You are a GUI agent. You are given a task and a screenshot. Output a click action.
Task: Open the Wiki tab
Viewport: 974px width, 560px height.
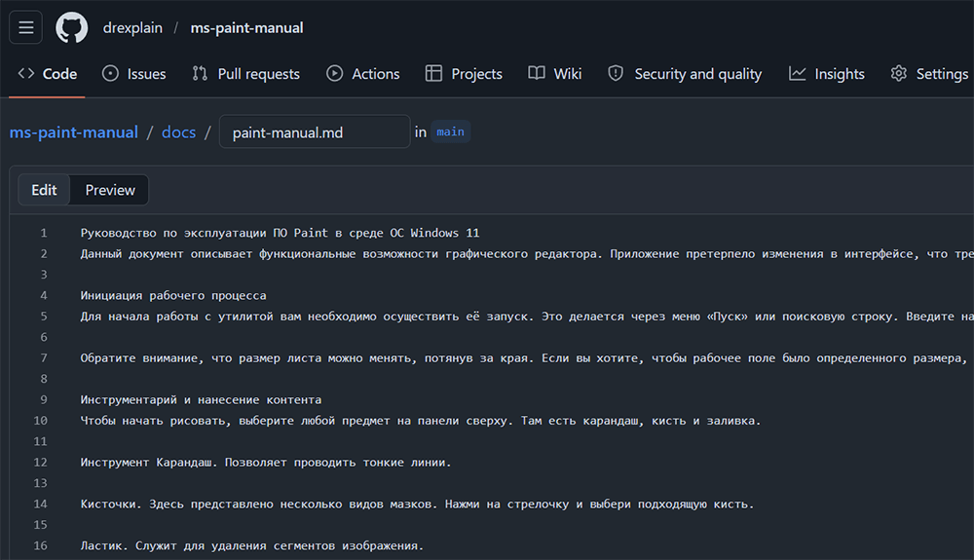(x=555, y=74)
